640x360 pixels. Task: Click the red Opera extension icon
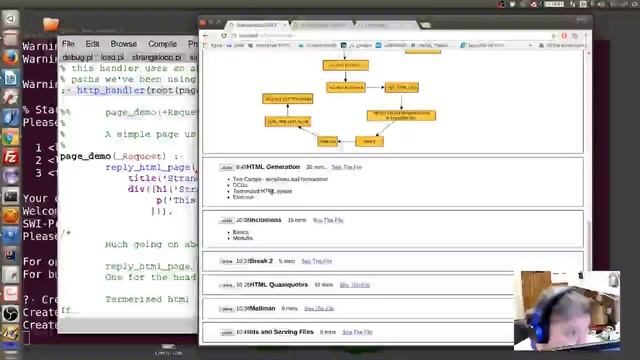(564, 36)
